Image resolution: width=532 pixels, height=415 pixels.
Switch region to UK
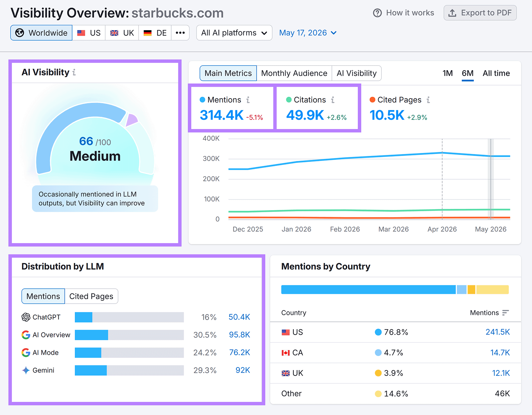point(122,33)
